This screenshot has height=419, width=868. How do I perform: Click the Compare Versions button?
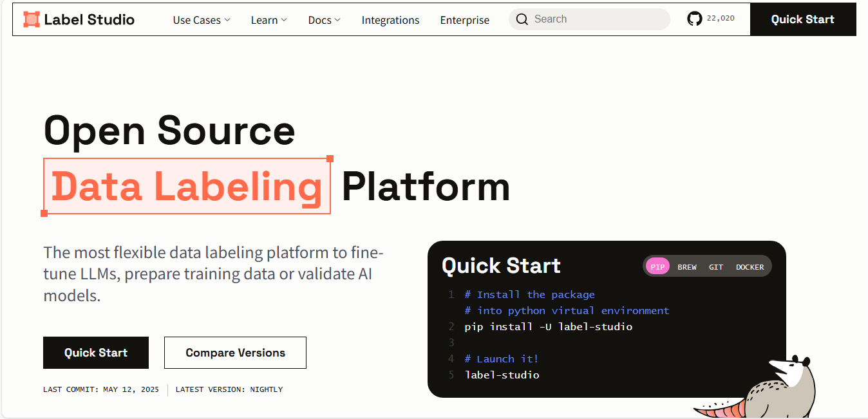click(235, 353)
